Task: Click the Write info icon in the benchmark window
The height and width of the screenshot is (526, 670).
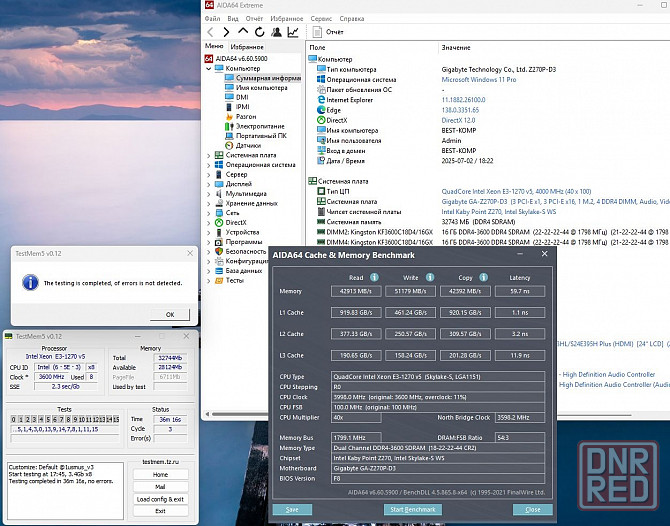Action: pyautogui.click(x=430, y=277)
